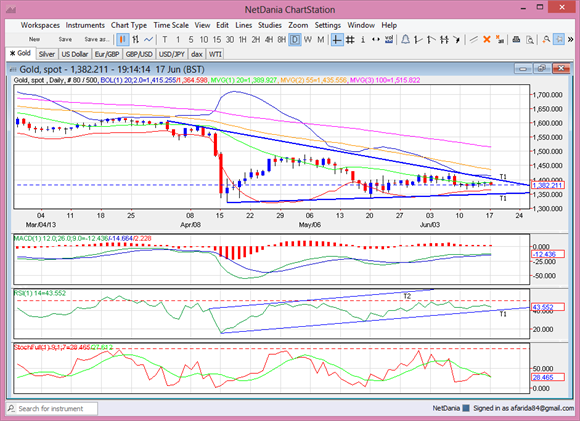Screen dimensions: 580x421
Task: Expand toolbar overflow chevron
Action: pyautogui.click(x=570, y=40)
